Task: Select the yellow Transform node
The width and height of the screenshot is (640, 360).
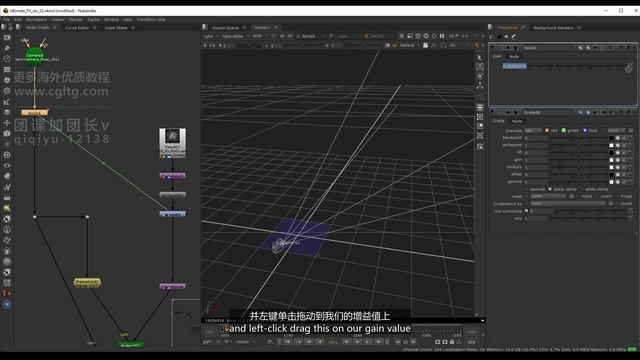Action: 87,282
